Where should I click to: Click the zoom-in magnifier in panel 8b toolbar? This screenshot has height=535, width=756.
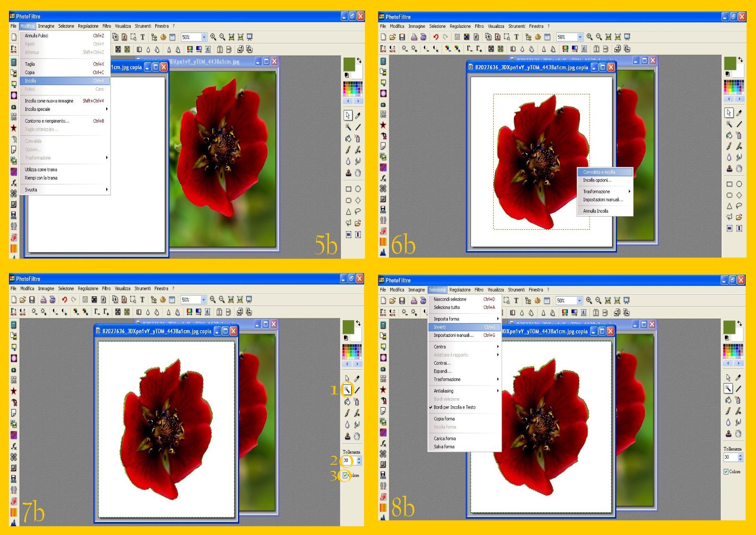pos(589,300)
